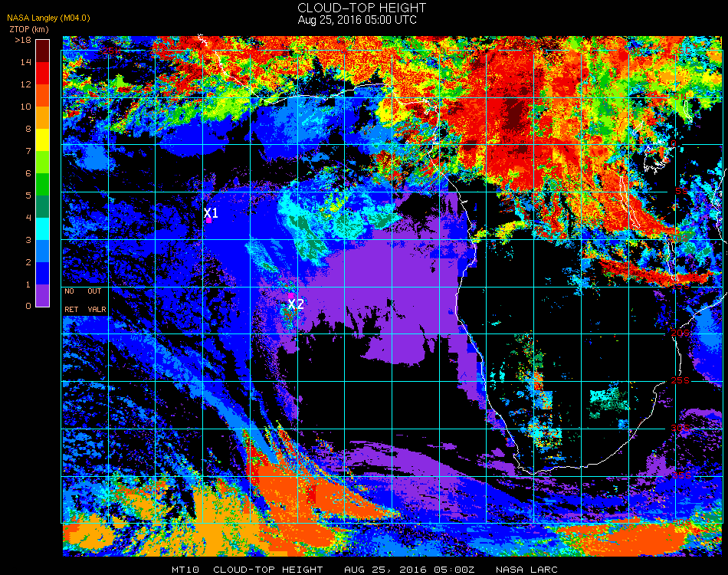This screenshot has width=728, height=575.
Task: Select the yellow legend swatch between 7 and 8
Action: (x=42, y=140)
